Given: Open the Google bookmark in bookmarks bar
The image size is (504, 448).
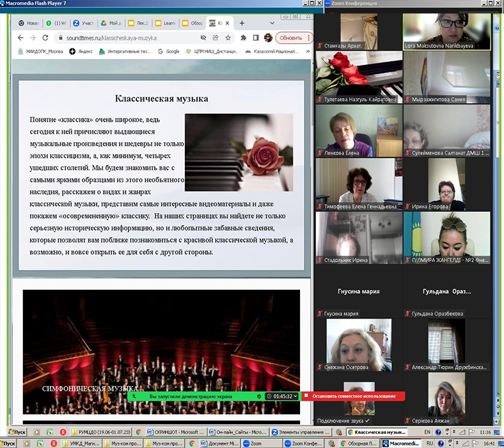Looking at the screenshot, I should tap(168, 51).
